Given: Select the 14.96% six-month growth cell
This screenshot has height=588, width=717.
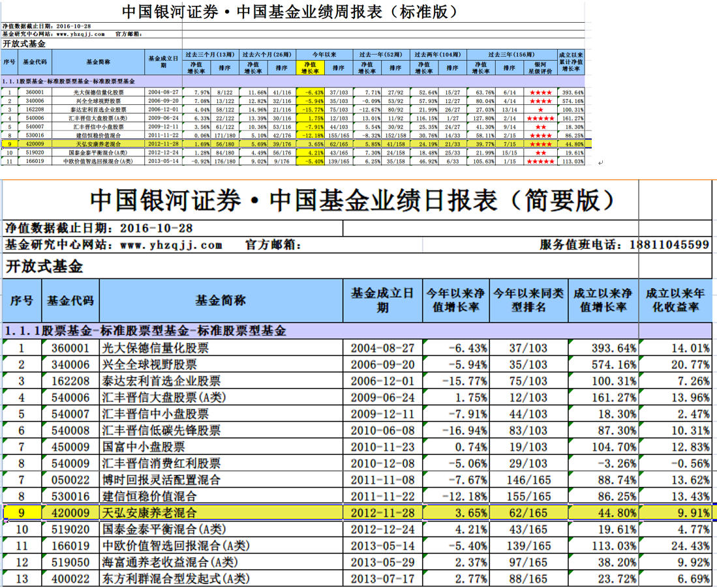Looking at the screenshot, I should click(253, 110).
